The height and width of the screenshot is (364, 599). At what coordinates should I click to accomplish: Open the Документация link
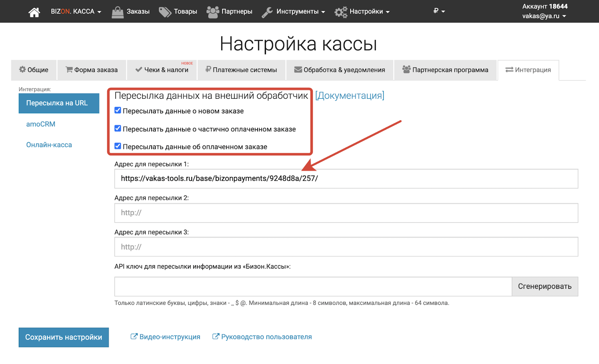pyautogui.click(x=349, y=96)
